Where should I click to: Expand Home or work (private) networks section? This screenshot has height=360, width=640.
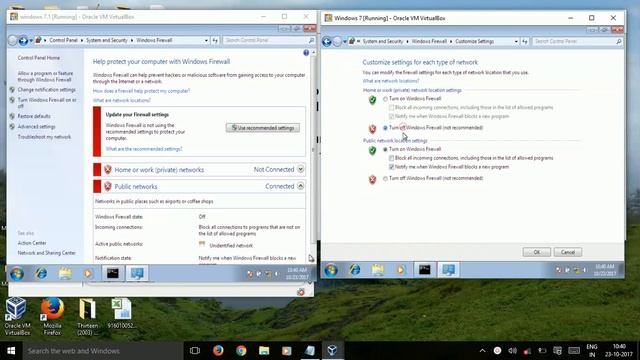tap(300, 169)
